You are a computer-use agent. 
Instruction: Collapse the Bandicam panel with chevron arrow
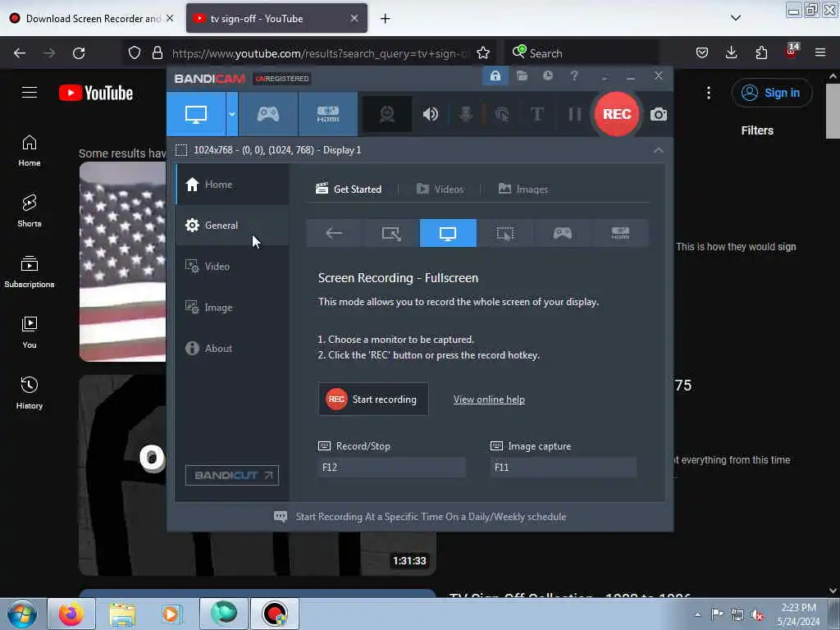659,151
